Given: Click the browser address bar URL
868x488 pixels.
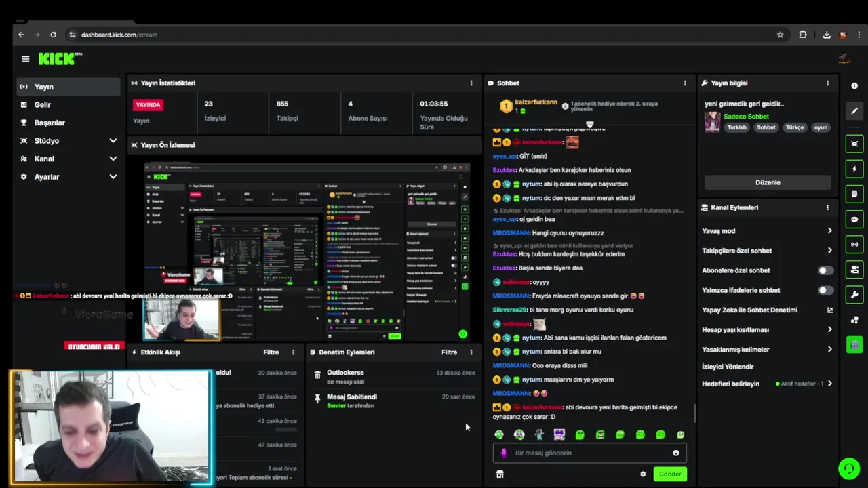Looking at the screenshot, I should (x=119, y=35).
